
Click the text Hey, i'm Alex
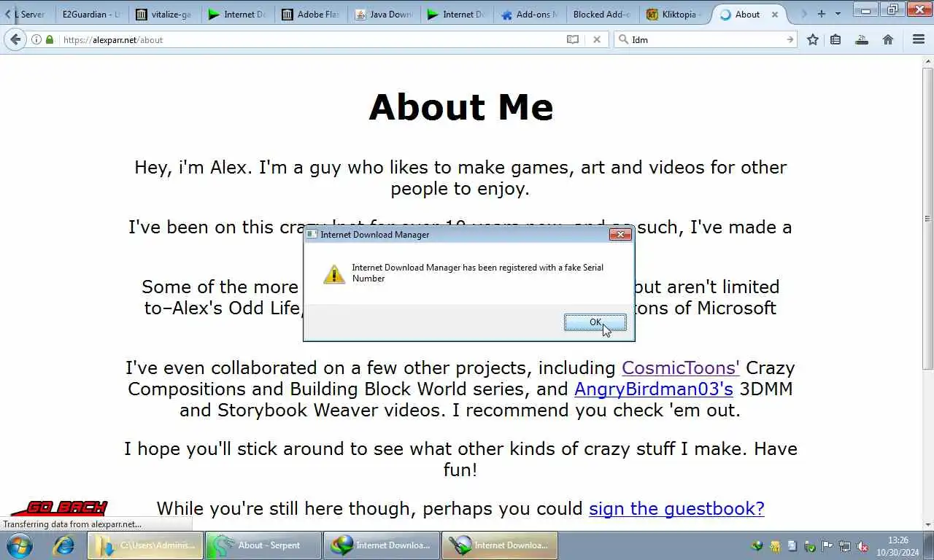click(193, 167)
